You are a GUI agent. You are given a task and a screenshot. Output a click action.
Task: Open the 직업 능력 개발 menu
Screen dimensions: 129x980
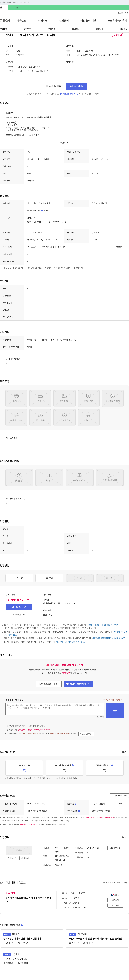(88, 20)
